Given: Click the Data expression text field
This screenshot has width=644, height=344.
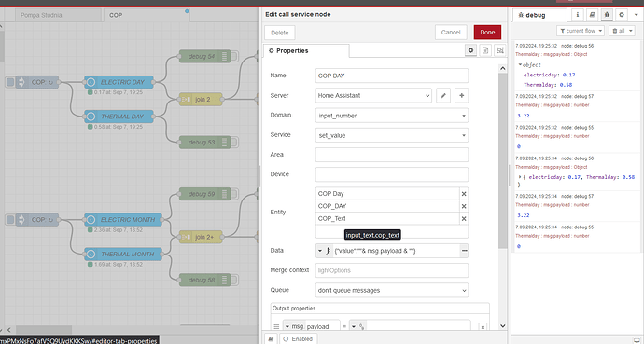Looking at the screenshot, I should coord(397,251).
